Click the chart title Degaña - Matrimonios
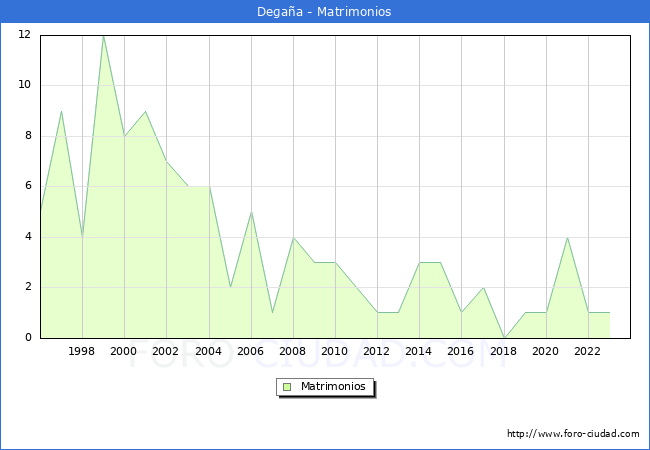 [x=325, y=12]
